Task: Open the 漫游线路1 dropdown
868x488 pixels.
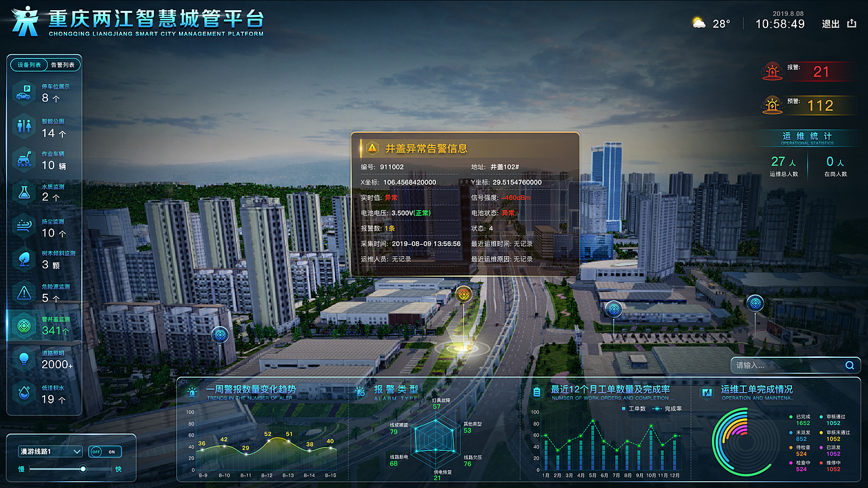Action: point(50,451)
